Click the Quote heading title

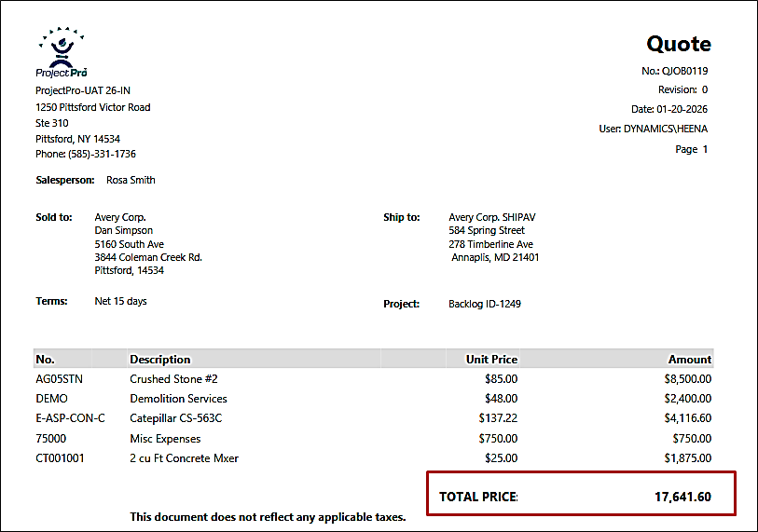pos(679,44)
